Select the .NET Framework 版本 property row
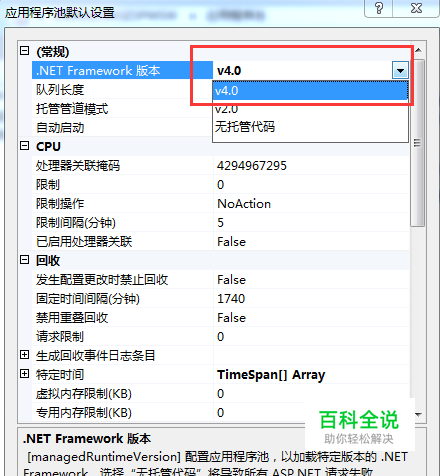The image size is (440, 476). (x=122, y=70)
